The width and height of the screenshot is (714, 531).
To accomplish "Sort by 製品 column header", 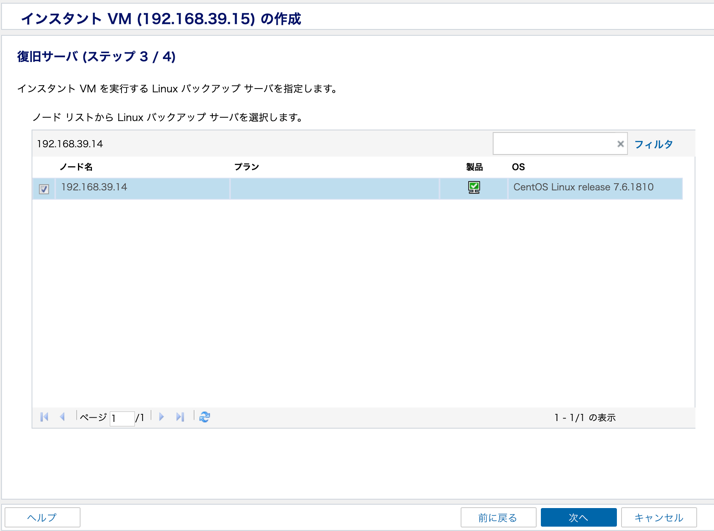I will (474, 167).
